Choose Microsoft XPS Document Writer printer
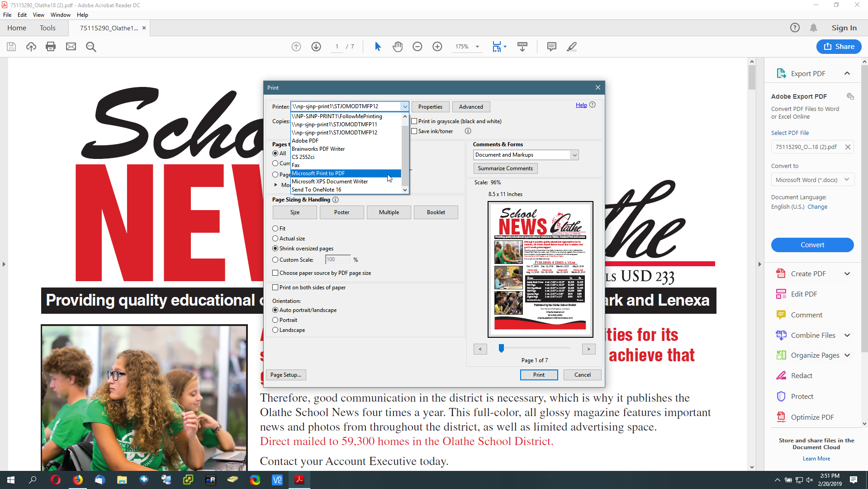This screenshot has width=868, height=489. [346, 182]
